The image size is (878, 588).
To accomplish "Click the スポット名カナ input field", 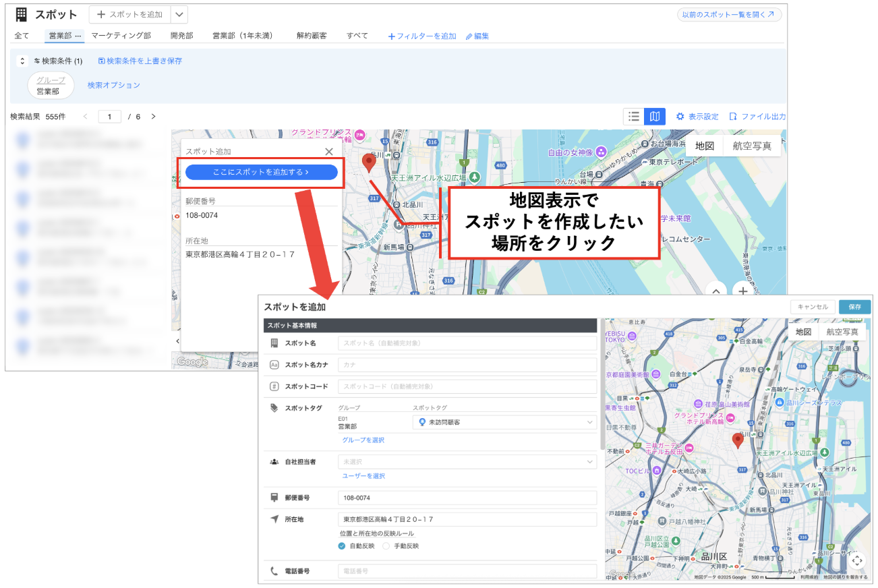I will 467,365.
